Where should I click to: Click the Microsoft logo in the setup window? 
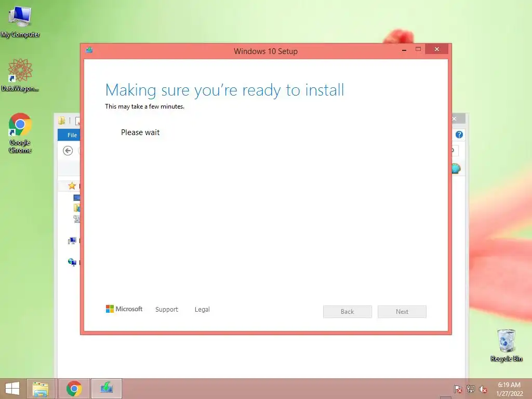[x=124, y=309]
